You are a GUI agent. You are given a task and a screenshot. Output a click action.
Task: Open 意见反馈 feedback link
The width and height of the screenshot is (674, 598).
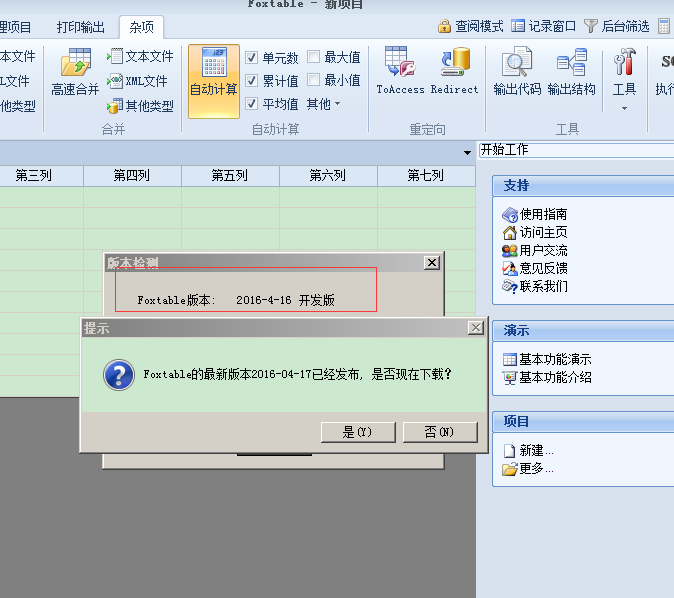pos(535,268)
